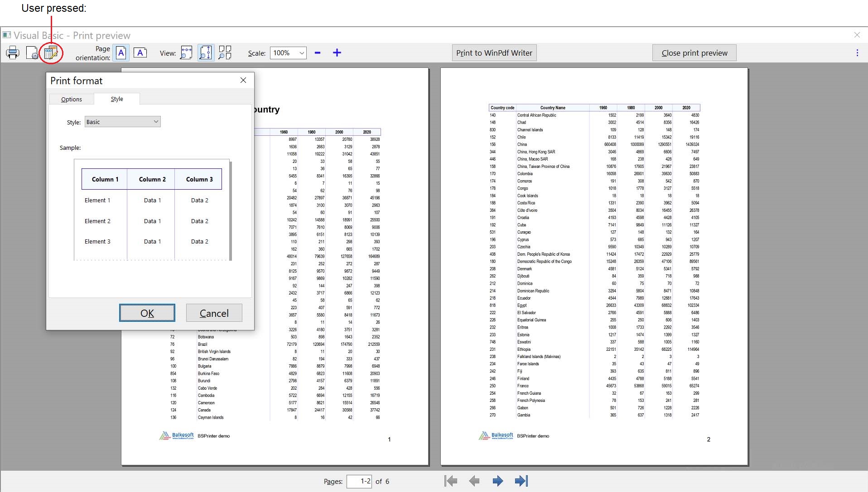Click "Equatorial Guinea" on page 2
Viewport: 868px width, 492px height.
point(531,320)
